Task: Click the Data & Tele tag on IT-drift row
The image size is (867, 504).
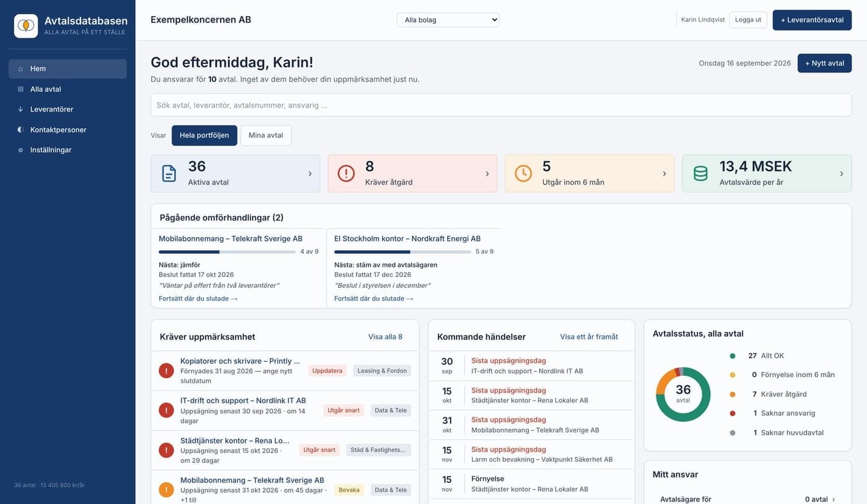Action: tap(391, 411)
